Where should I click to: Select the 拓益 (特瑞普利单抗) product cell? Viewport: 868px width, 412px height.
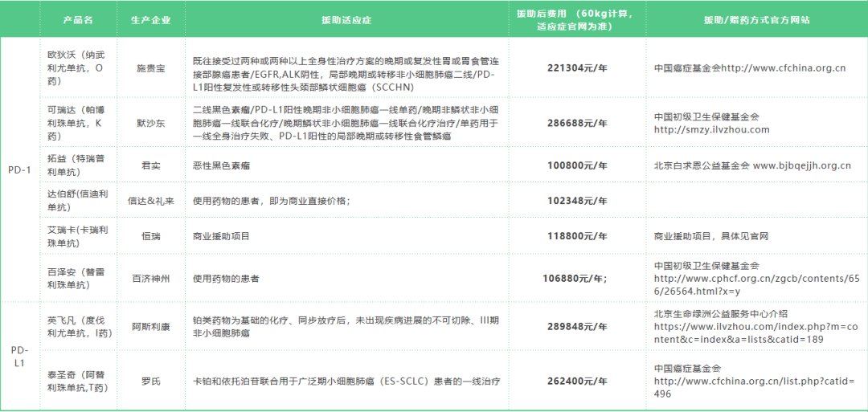pos(77,165)
